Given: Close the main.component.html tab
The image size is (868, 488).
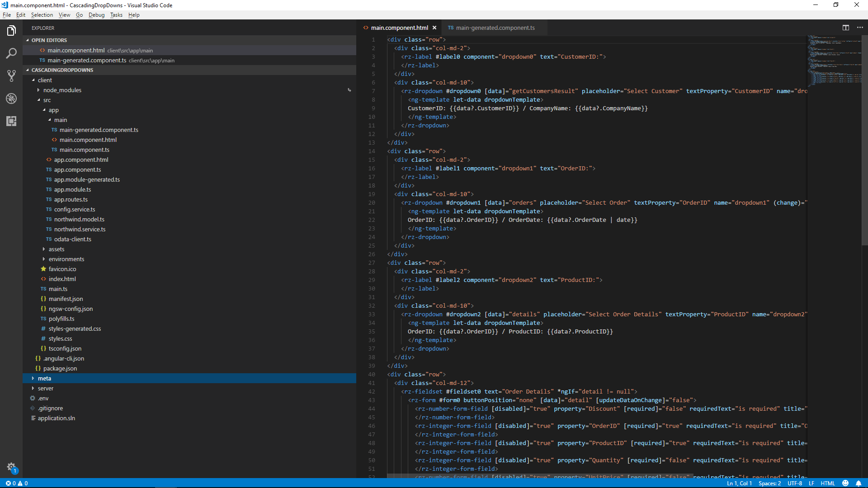Looking at the screenshot, I should click(x=434, y=28).
